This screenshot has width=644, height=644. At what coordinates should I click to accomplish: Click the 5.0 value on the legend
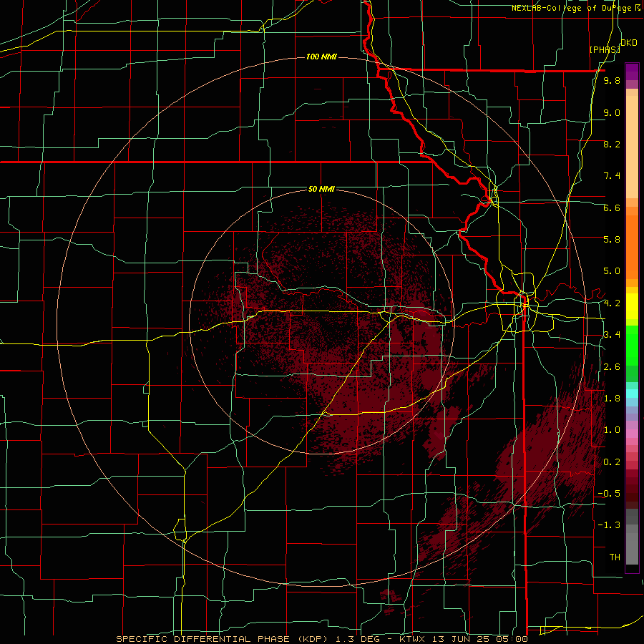pos(612,271)
